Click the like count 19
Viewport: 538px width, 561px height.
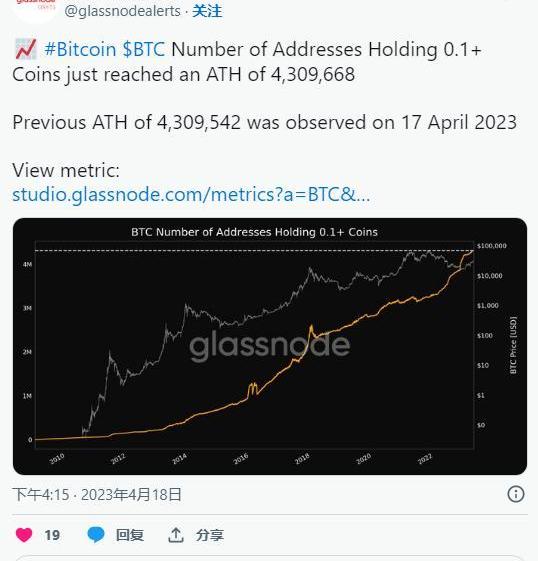tap(52, 535)
